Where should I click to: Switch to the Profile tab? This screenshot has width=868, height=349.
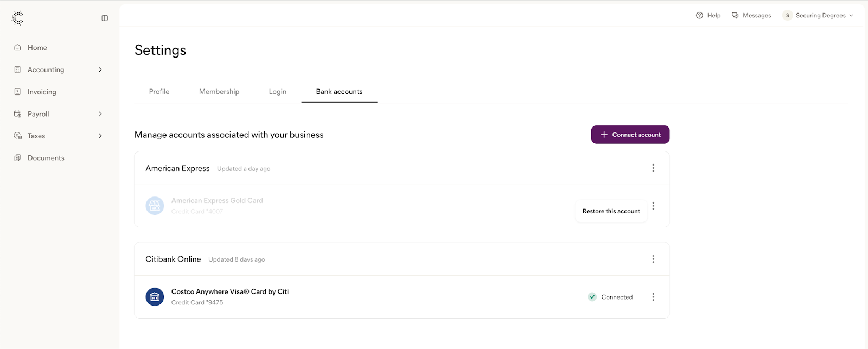click(159, 92)
